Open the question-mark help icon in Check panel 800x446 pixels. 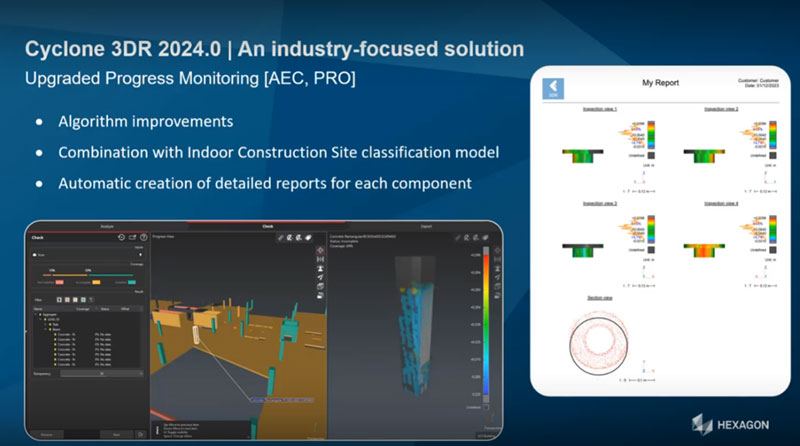point(144,237)
